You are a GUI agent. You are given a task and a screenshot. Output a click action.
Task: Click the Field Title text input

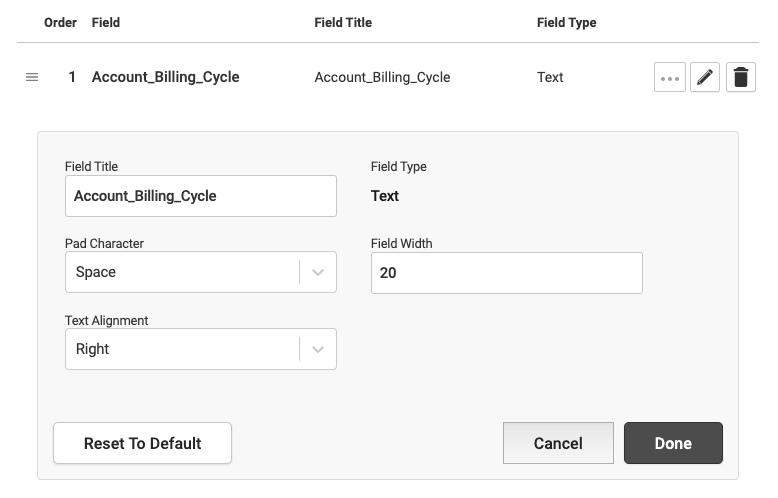[x=200, y=196]
